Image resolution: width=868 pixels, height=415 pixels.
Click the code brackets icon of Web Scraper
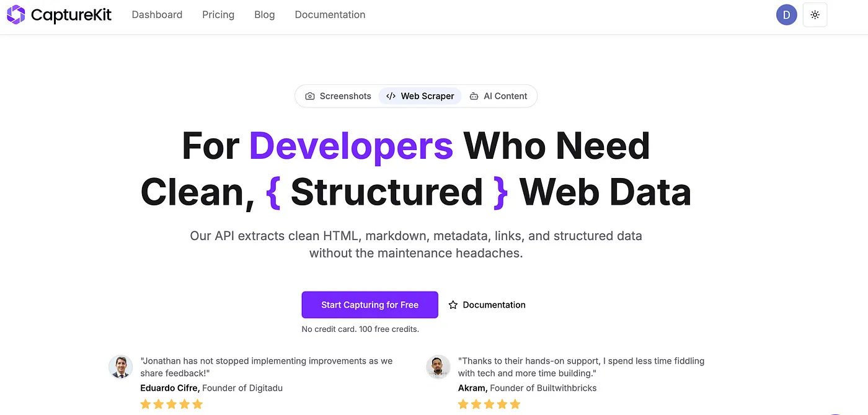click(x=391, y=96)
